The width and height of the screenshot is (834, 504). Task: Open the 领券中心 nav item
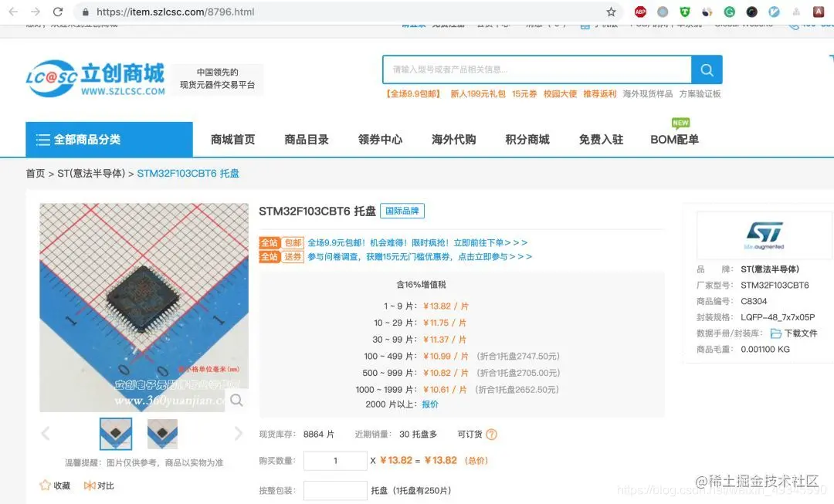(380, 139)
